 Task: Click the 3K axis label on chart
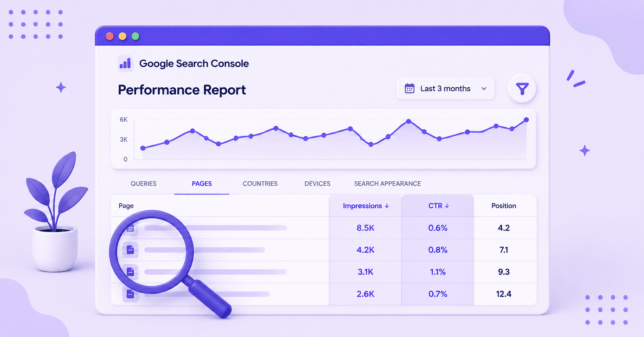[x=124, y=140]
